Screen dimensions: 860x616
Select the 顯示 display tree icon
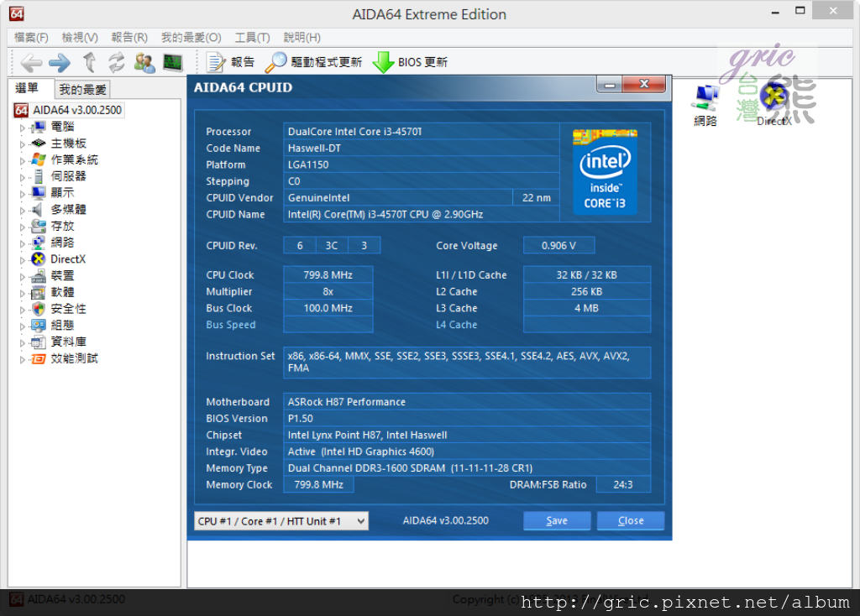coord(39,193)
